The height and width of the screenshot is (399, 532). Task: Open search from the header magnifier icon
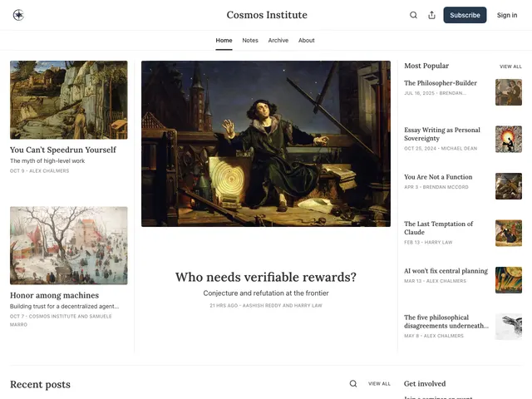pyautogui.click(x=413, y=15)
